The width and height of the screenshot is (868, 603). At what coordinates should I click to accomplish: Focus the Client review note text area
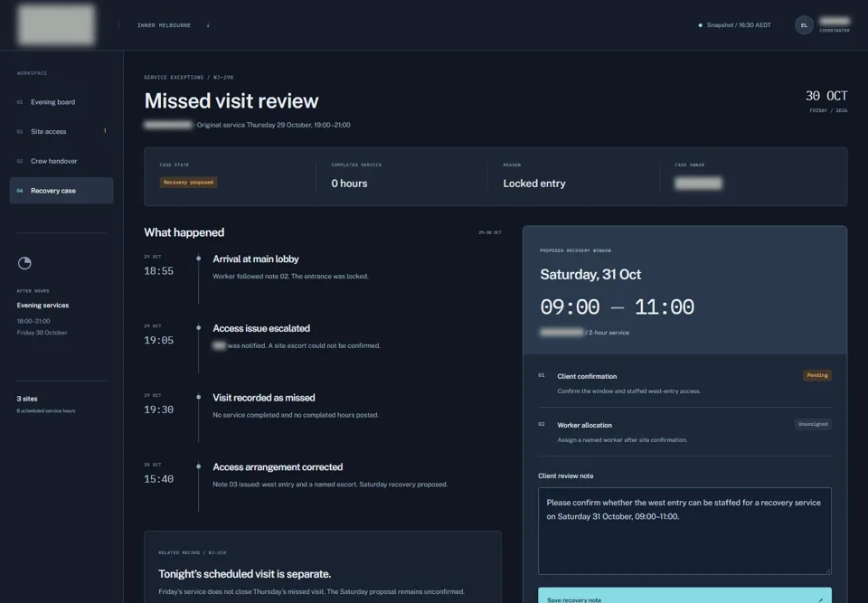tap(684, 531)
